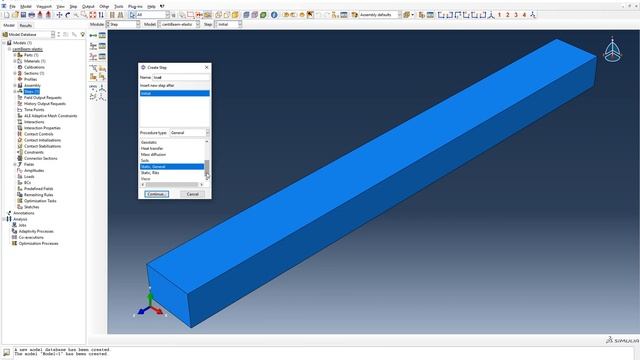
Task: Open the File menu
Action: coord(12,7)
